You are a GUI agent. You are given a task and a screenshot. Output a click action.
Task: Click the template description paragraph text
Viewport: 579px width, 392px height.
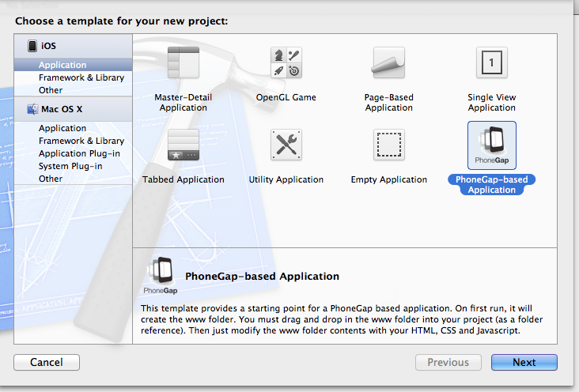(342, 319)
